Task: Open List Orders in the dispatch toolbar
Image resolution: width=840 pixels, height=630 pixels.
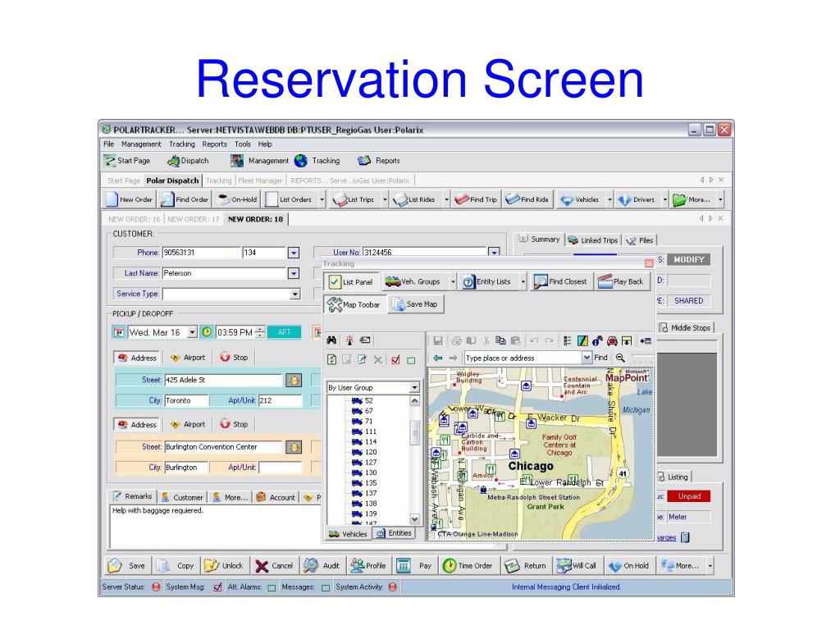Action: point(290,199)
